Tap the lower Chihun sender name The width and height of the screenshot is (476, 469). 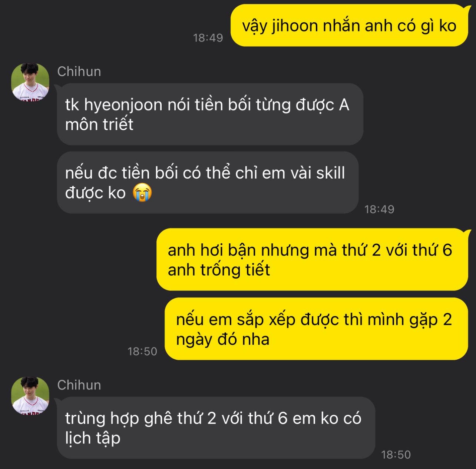pyautogui.click(x=79, y=385)
